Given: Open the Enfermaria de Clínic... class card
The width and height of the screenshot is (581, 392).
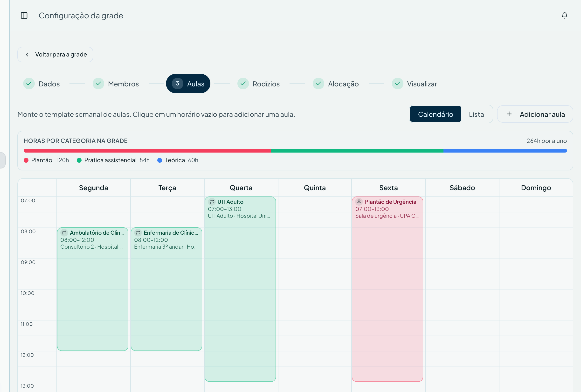Looking at the screenshot, I should 166,289.
